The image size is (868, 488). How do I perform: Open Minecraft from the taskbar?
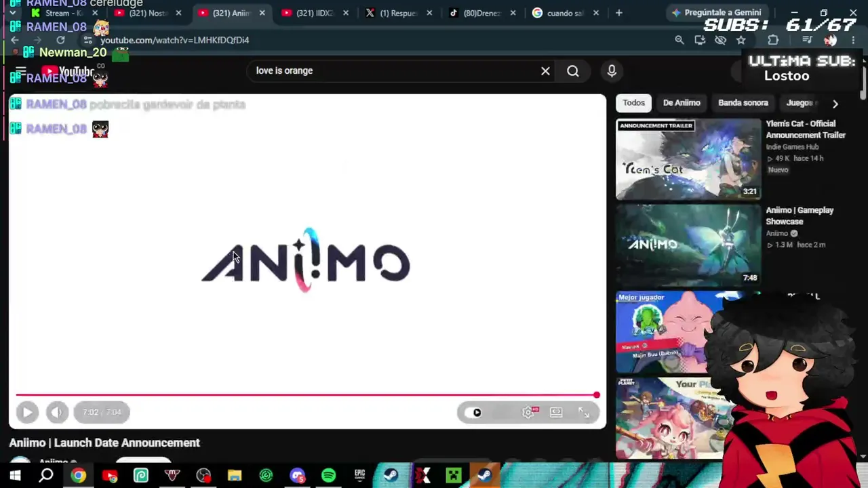point(453,475)
